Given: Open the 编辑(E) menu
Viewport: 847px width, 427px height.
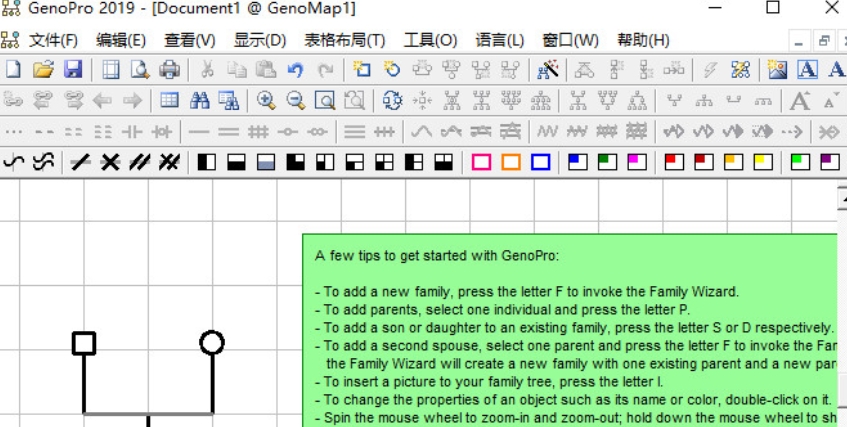Looking at the screenshot, I should (x=121, y=40).
